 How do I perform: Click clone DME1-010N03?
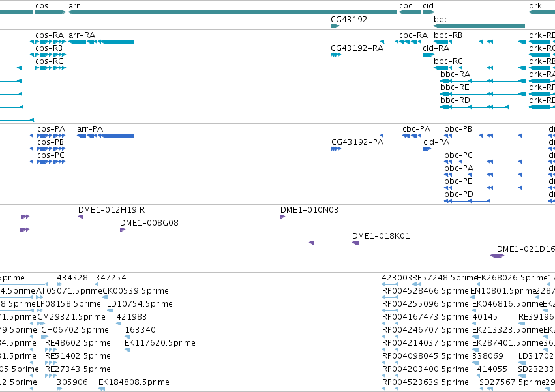pos(417,217)
